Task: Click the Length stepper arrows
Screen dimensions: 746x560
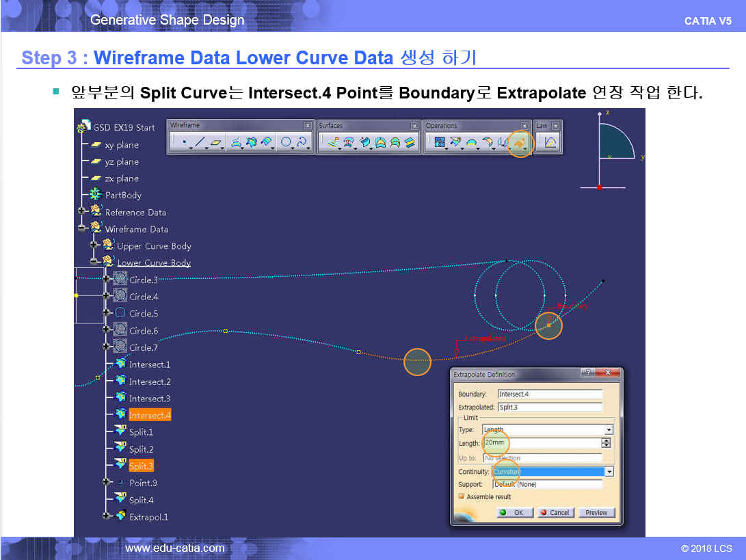Action: [x=606, y=443]
